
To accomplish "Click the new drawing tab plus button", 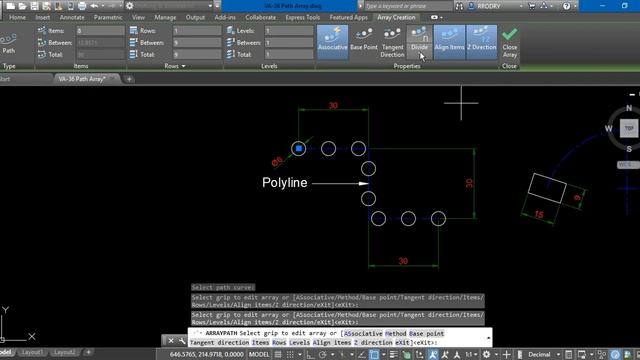I will (129, 79).
